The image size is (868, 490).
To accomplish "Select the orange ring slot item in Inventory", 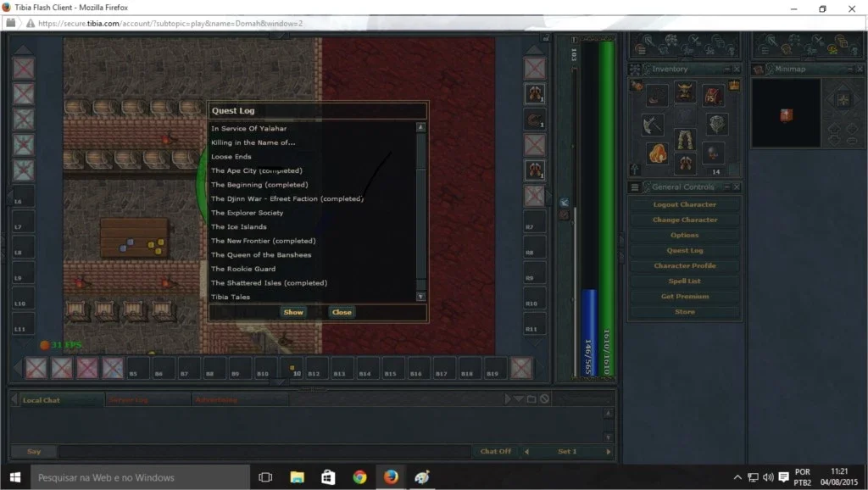I will (657, 153).
